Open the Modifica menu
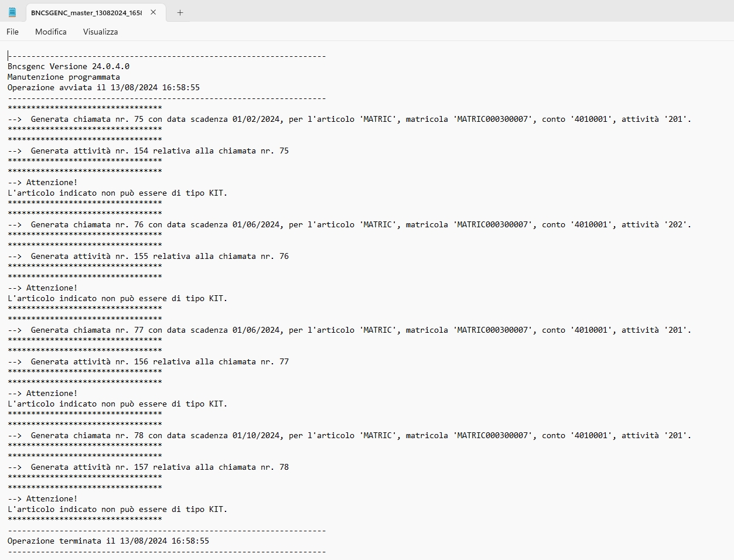This screenshot has height=560, width=734. point(51,32)
